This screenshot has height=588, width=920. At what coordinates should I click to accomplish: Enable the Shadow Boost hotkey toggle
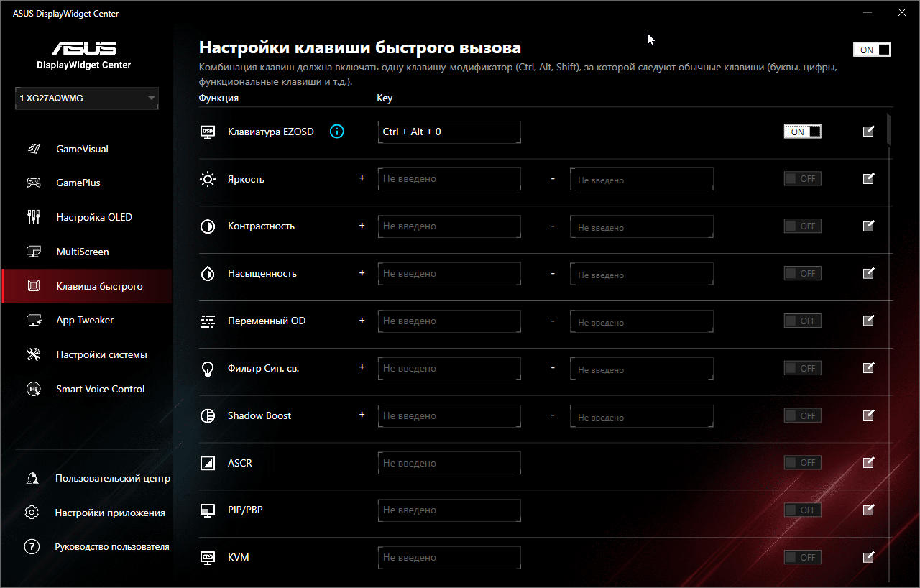point(802,415)
